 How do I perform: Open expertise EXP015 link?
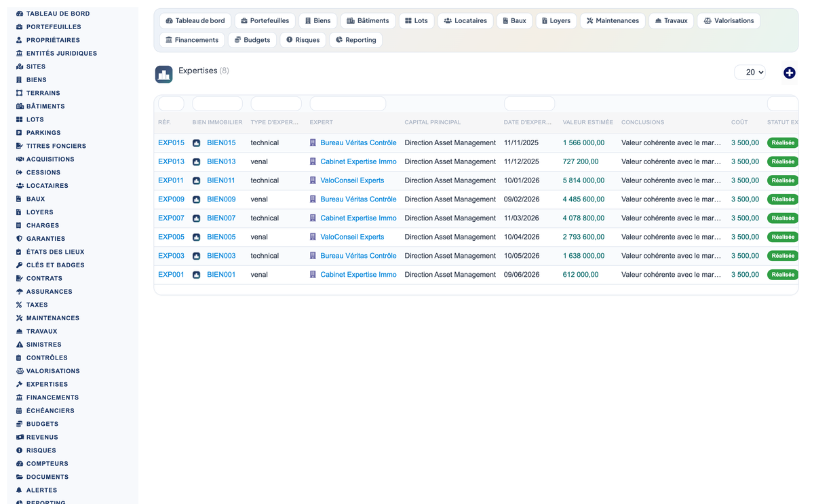pyautogui.click(x=171, y=143)
